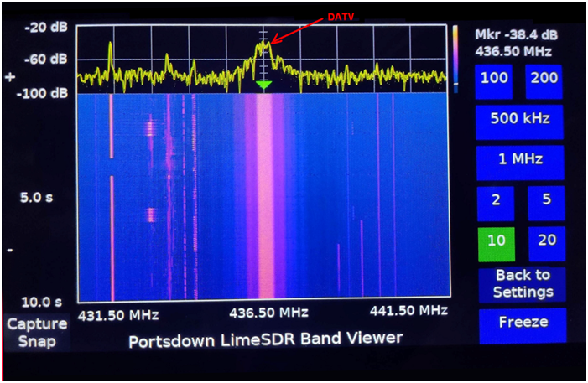588x383 pixels.
Task: Click the highlighted green 10 button
Action: 496,241
